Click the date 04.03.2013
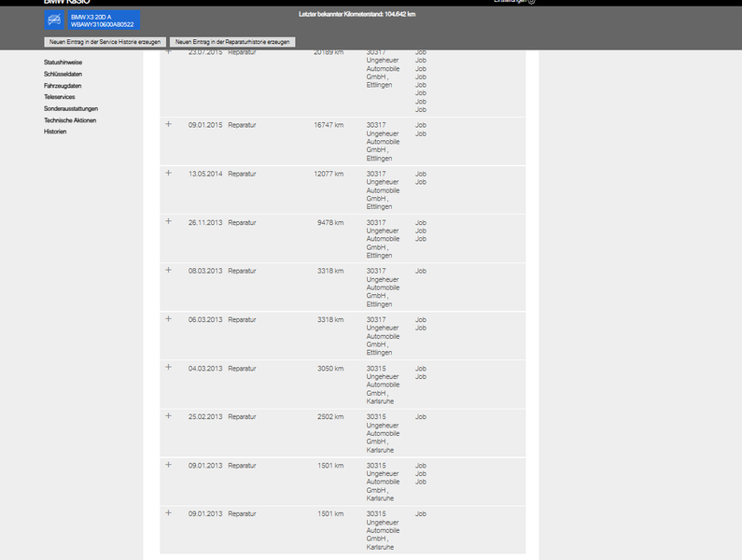 (x=205, y=369)
